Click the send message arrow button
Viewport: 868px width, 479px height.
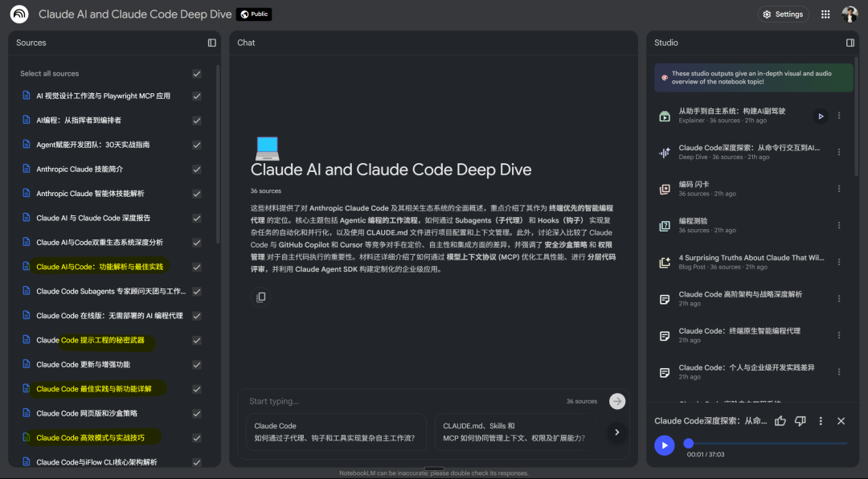617,401
